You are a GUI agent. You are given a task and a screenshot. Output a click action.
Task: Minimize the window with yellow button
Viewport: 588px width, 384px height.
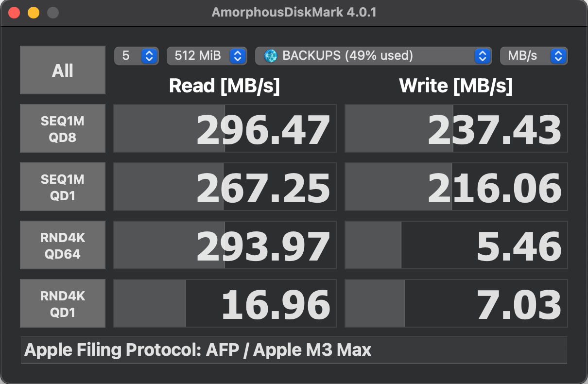pos(34,13)
